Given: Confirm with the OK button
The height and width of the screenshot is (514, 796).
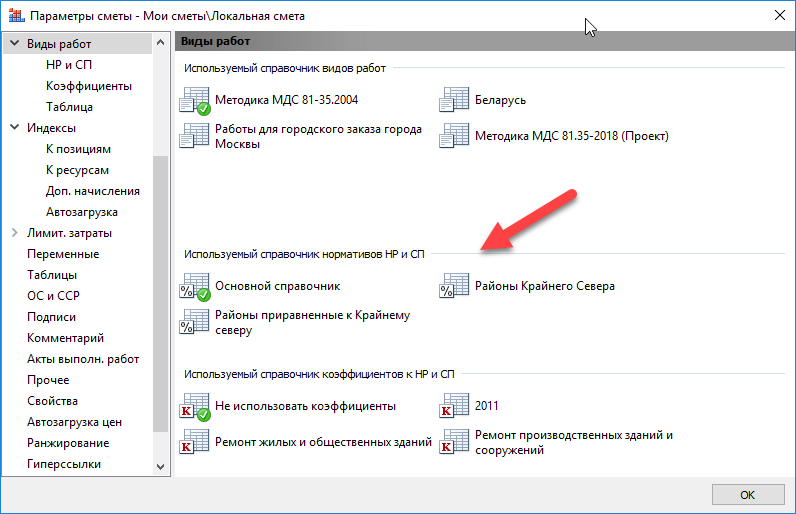Looking at the screenshot, I should [x=748, y=495].
